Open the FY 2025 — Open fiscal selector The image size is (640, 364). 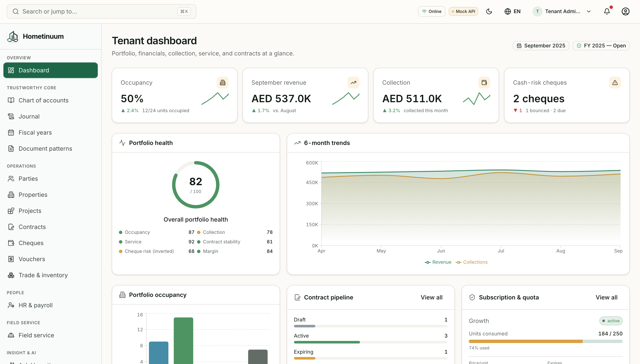pos(601,46)
